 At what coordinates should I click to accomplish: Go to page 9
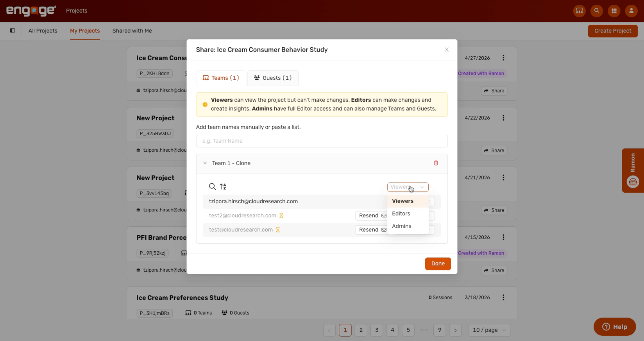click(440, 330)
